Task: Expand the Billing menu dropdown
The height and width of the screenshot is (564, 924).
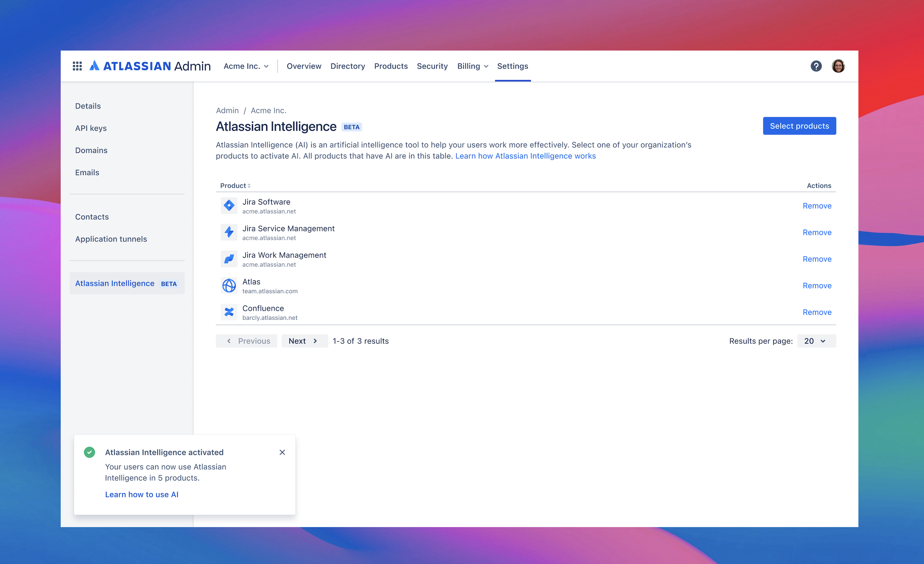Action: point(473,66)
